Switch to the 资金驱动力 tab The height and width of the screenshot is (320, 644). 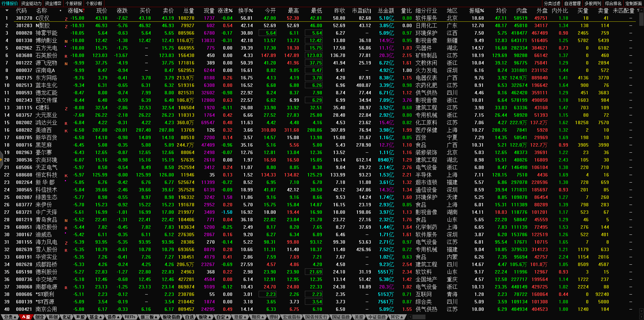click(x=31, y=3)
